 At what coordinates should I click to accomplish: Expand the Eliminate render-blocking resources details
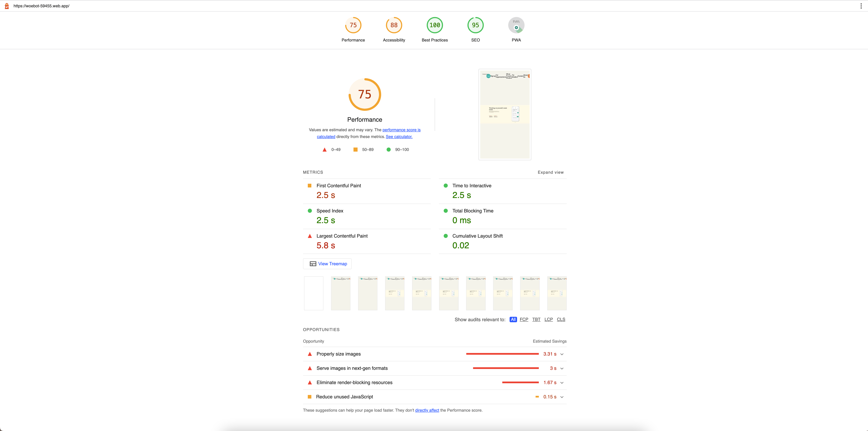[562, 382]
